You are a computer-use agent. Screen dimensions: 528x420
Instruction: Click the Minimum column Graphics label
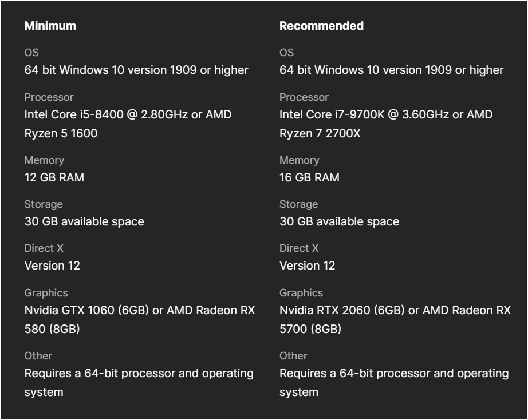46,293
